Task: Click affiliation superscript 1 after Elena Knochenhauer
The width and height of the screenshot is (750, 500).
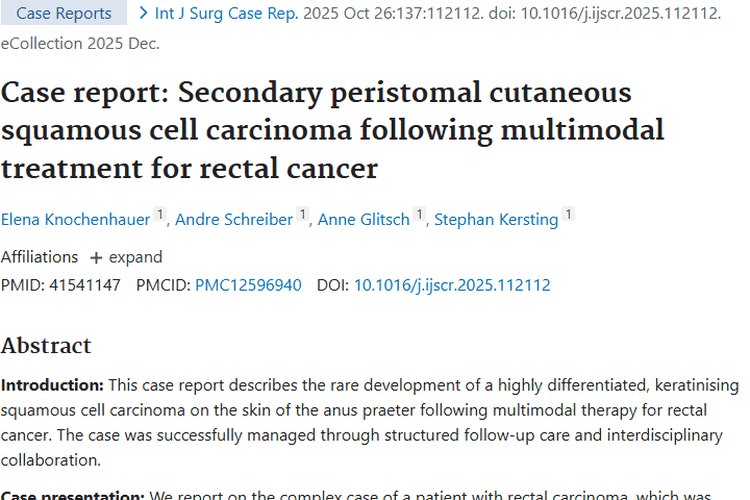Action: [159, 215]
